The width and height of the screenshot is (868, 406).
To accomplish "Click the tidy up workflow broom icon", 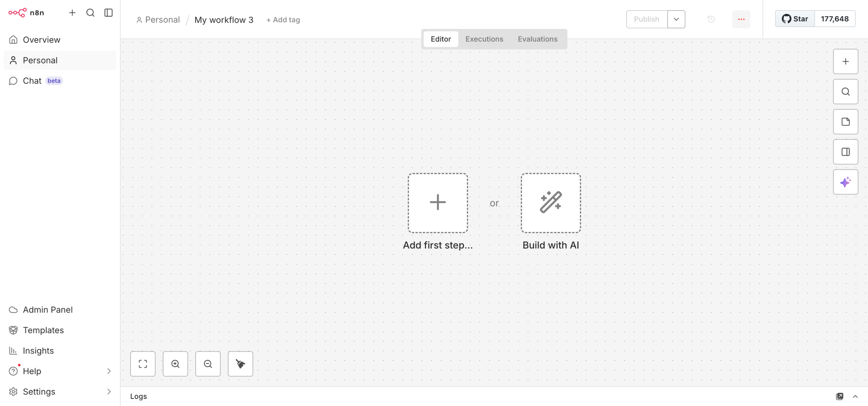I will pos(240,364).
